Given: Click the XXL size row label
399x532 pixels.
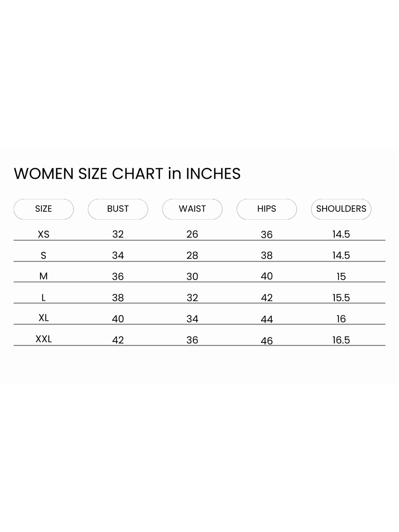Looking at the screenshot, I should [44, 339].
